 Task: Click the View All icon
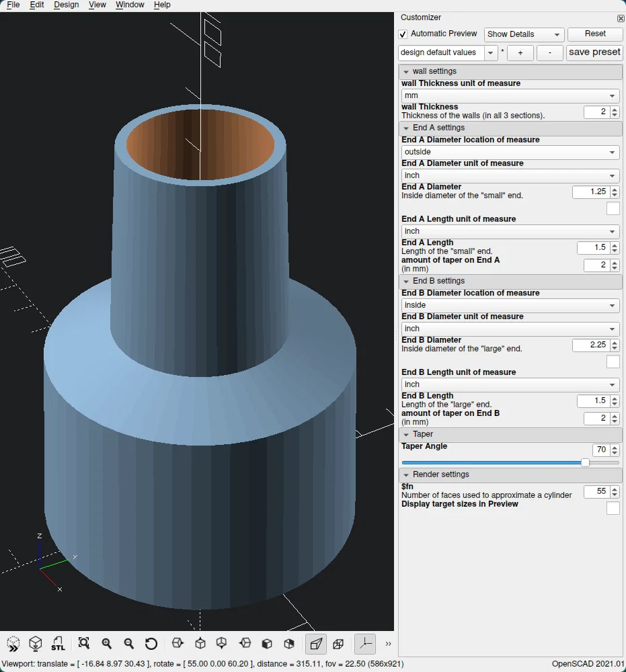click(84, 644)
